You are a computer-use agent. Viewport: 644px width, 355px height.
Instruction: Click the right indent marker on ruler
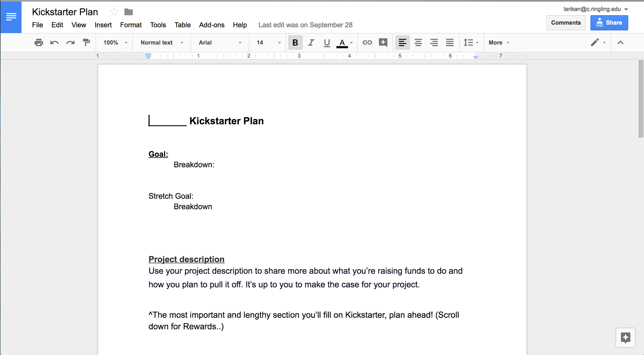point(476,57)
